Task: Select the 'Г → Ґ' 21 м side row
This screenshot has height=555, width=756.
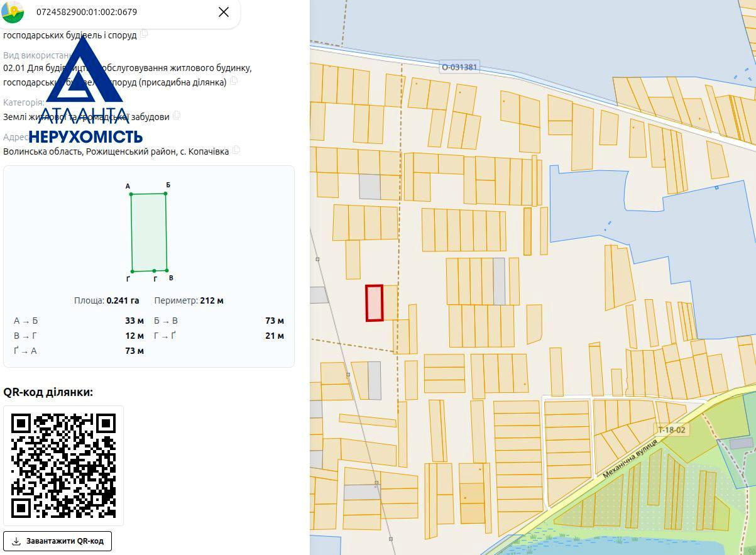Action: 219,336
